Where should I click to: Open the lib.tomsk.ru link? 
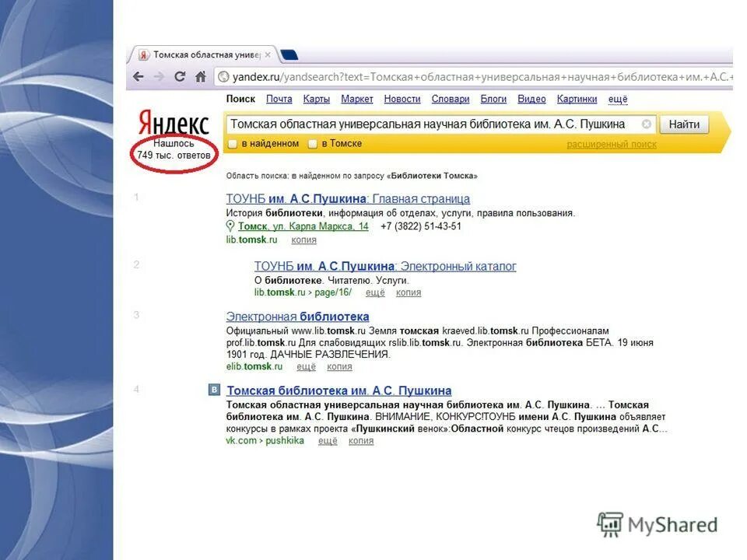pos(251,240)
